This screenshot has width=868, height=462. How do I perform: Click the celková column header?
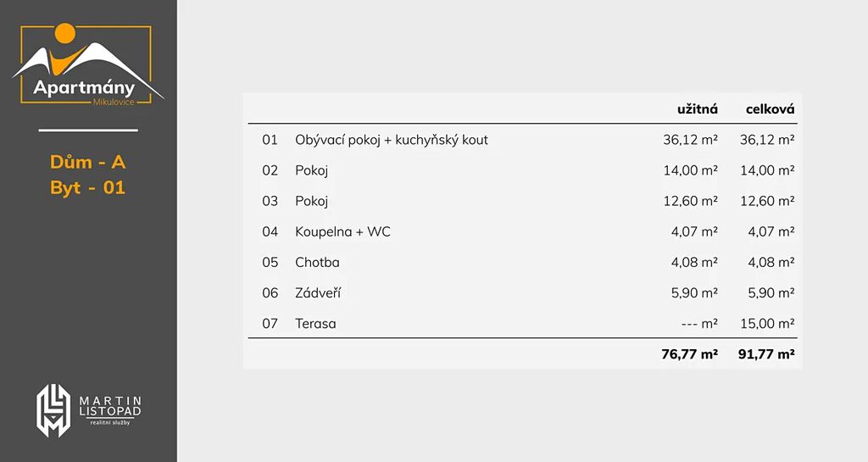770,109
